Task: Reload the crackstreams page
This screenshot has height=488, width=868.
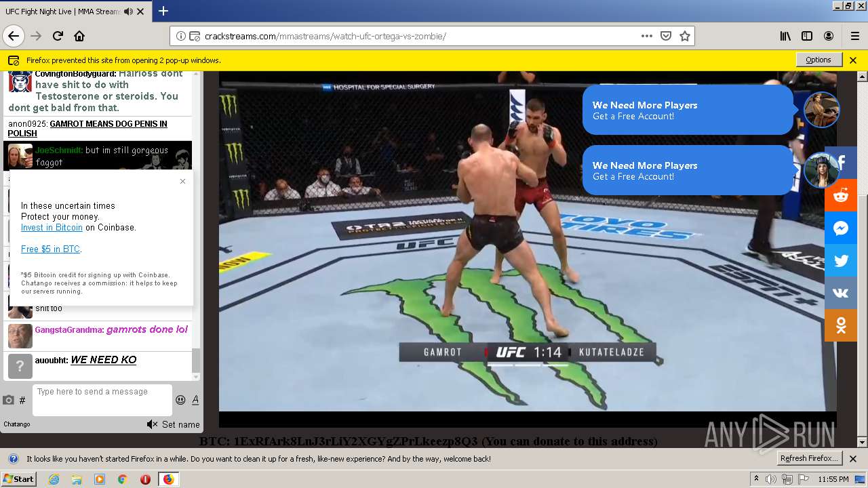Action: point(58,36)
